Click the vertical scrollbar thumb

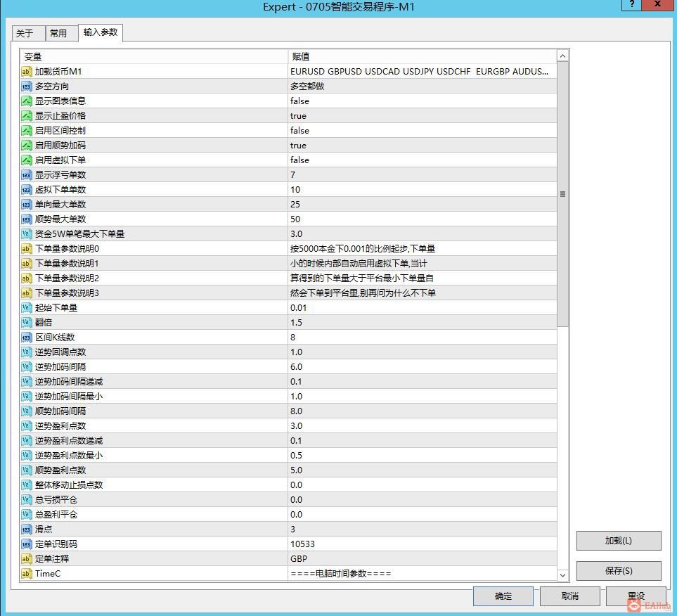coord(562,194)
